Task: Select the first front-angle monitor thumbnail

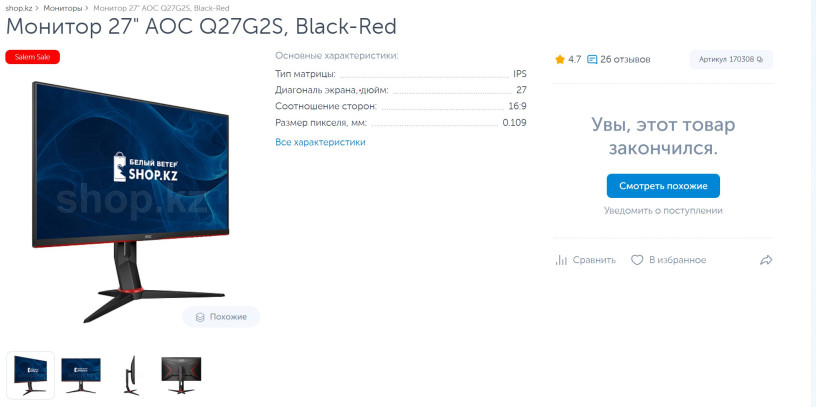Action: [31, 374]
